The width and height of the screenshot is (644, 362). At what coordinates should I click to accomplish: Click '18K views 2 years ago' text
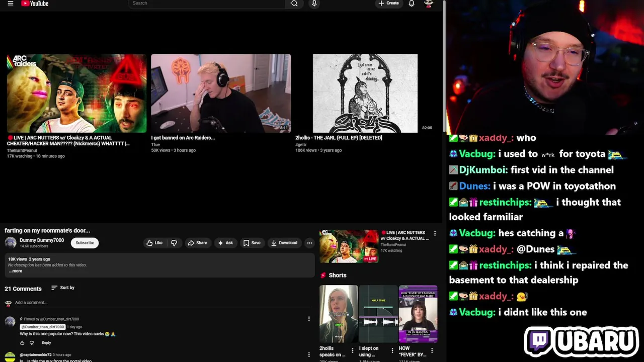point(29,259)
